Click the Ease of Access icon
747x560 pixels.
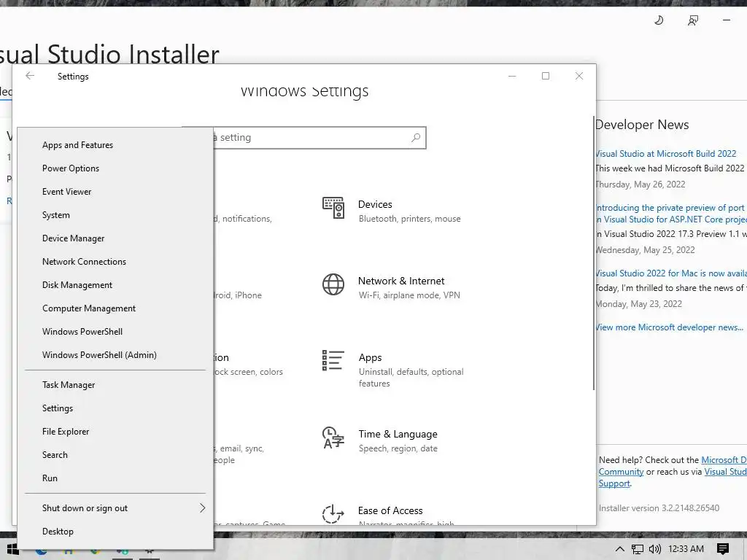pos(333,514)
